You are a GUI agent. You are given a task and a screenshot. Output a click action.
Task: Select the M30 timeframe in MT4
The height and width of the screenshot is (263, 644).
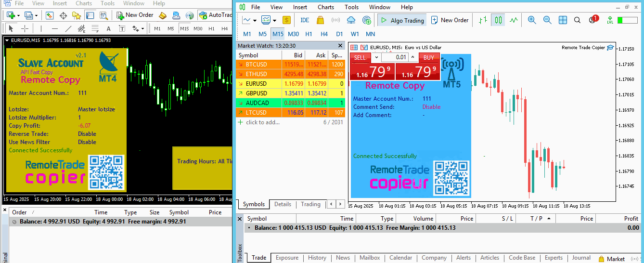point(198,28)
